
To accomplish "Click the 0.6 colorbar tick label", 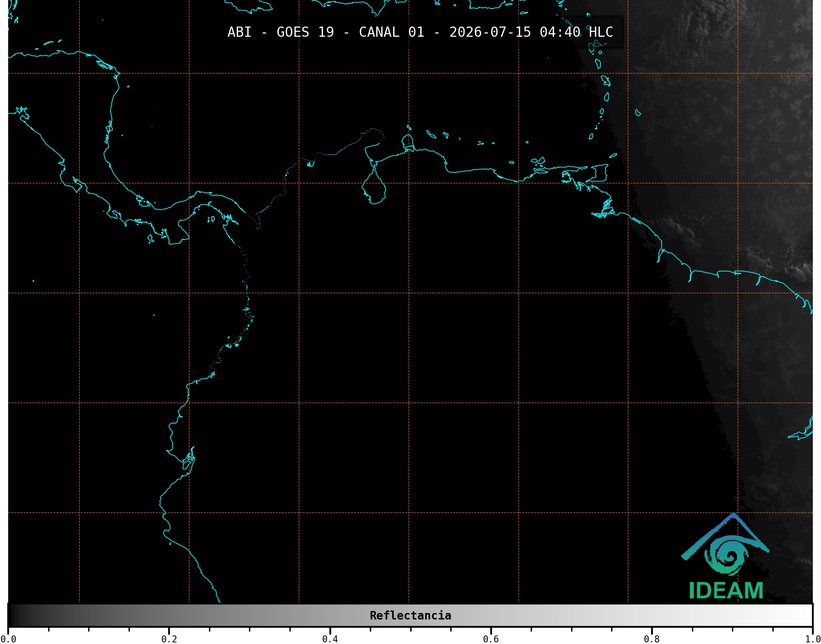I will [491, 639].
